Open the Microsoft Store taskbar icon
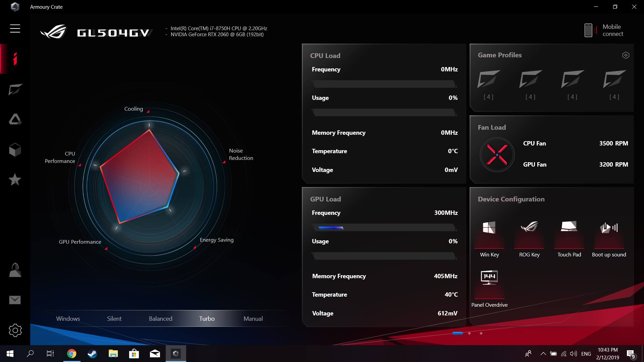This screenshot has width=644, height=362. point(134,354)
